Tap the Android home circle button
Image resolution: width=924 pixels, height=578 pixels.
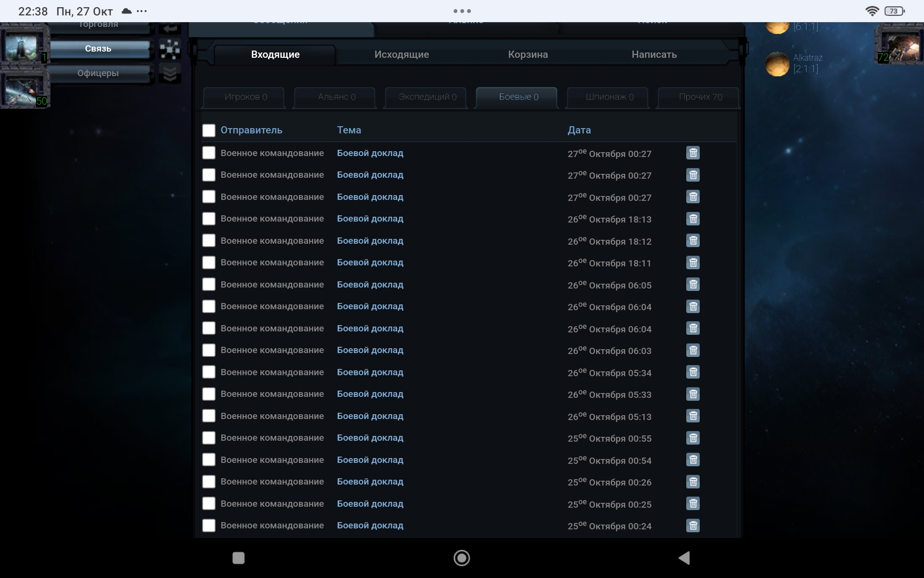(462, 558)
